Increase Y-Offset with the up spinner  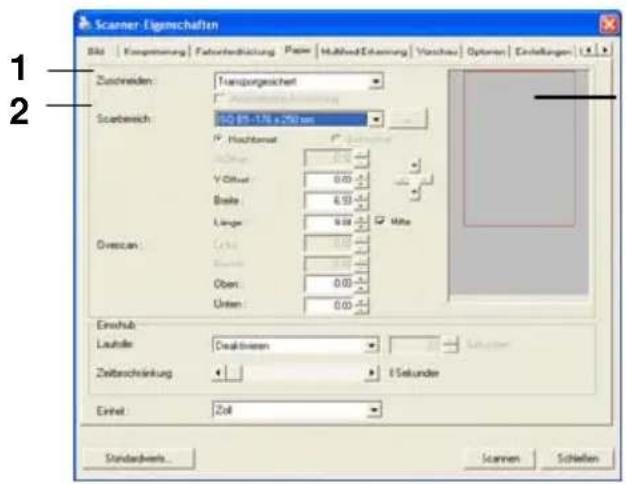(361, 176)
